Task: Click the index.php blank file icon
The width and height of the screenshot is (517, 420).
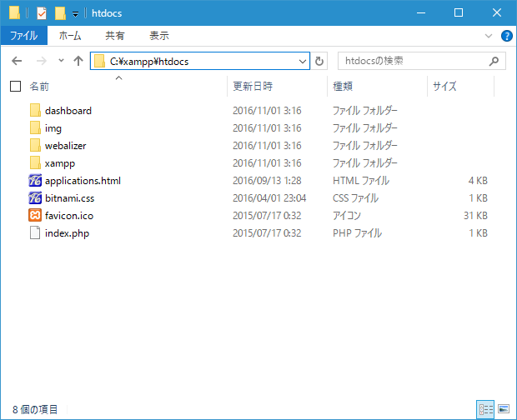Action: 35,232
